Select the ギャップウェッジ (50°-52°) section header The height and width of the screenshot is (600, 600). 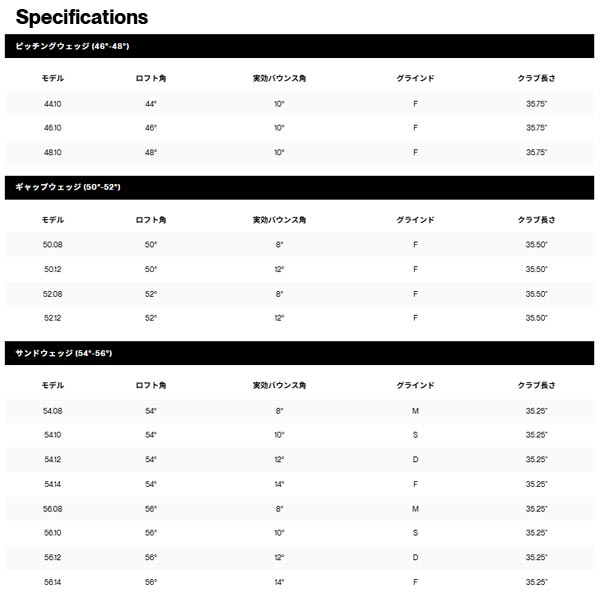(x=69, y=188)
